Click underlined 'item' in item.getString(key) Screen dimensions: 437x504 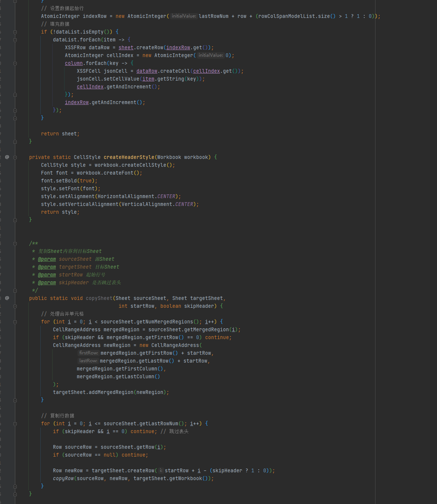(x=148, y=79)
